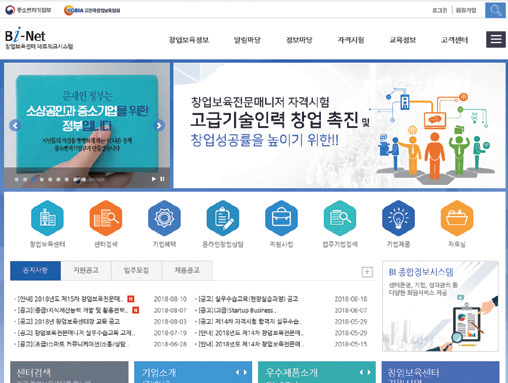Open the hamburger menu button
Viewport: 508px width, 383px height.
click(496, 39)
